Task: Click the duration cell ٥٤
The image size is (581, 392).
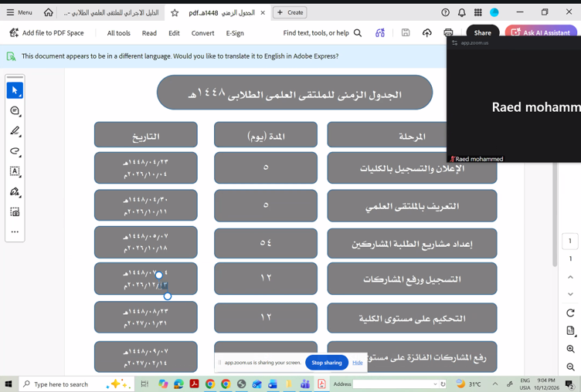Action: coord(266,243)
